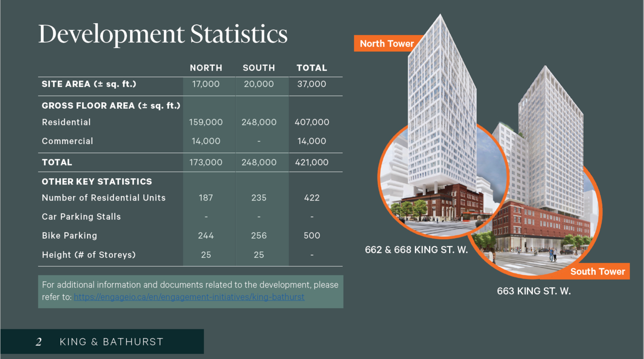Image resolution: width=644 pixels, height=359 pixels.
Task: Click the TOTAL column header
Action: point(312,67)
